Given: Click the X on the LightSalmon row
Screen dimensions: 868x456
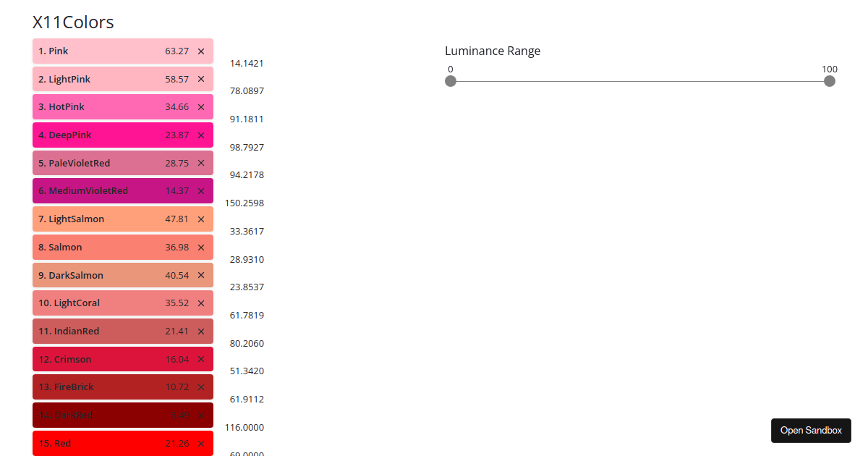Looking at the screenshot, I should click(201, 219).
